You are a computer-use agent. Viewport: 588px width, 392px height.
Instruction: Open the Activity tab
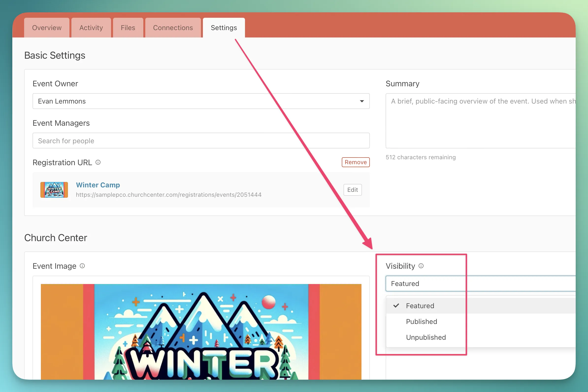pos(91,28)
